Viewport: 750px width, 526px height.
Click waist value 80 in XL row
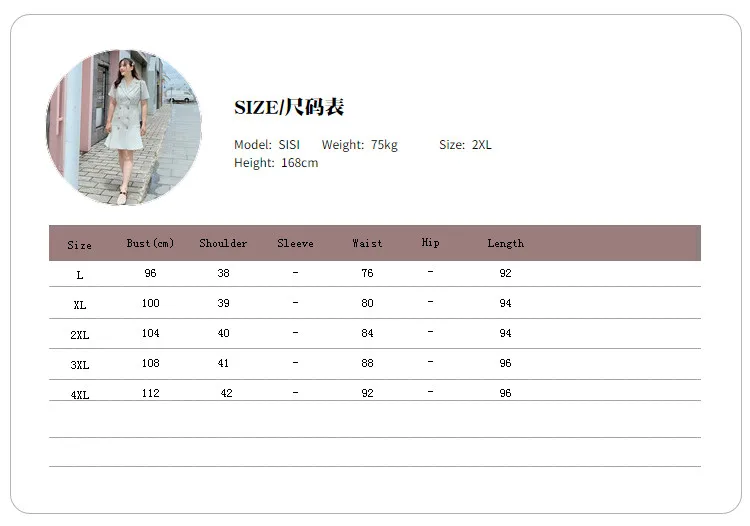367,303
